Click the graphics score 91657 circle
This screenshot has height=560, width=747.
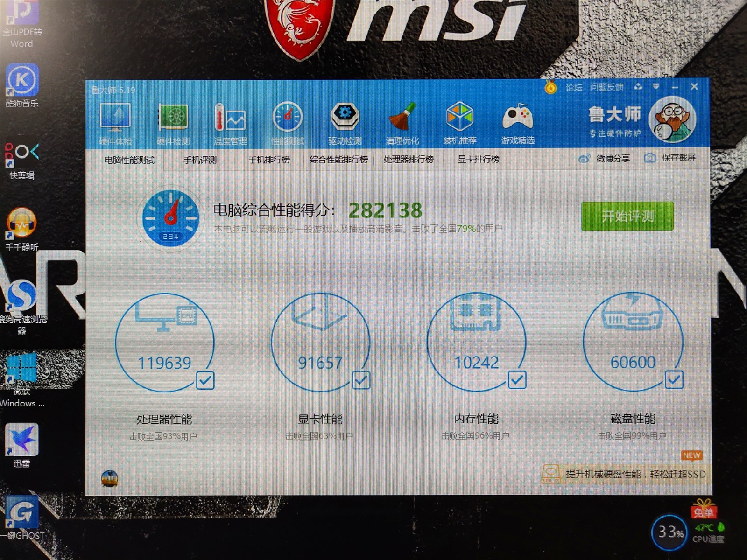tap(320, 343)
